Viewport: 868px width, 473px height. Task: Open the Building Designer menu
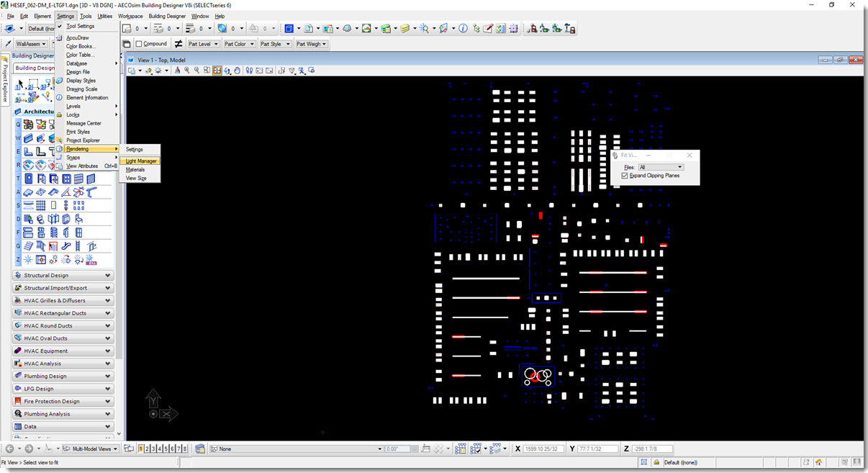coord(167,16)
